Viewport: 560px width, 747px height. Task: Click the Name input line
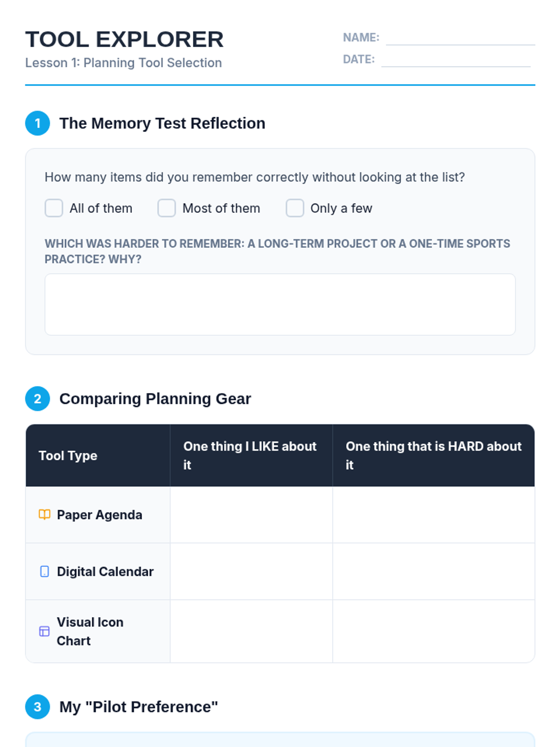pos(460,38)
